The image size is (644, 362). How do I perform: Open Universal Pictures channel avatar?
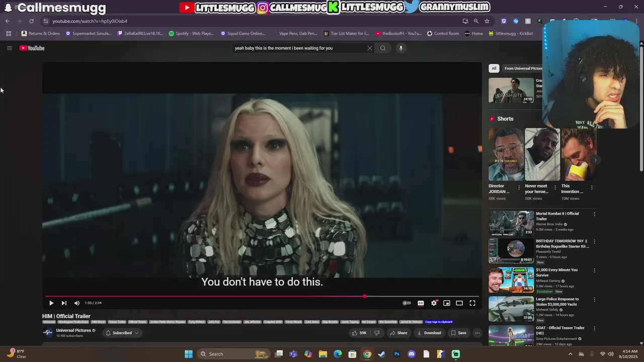(48, 333)
